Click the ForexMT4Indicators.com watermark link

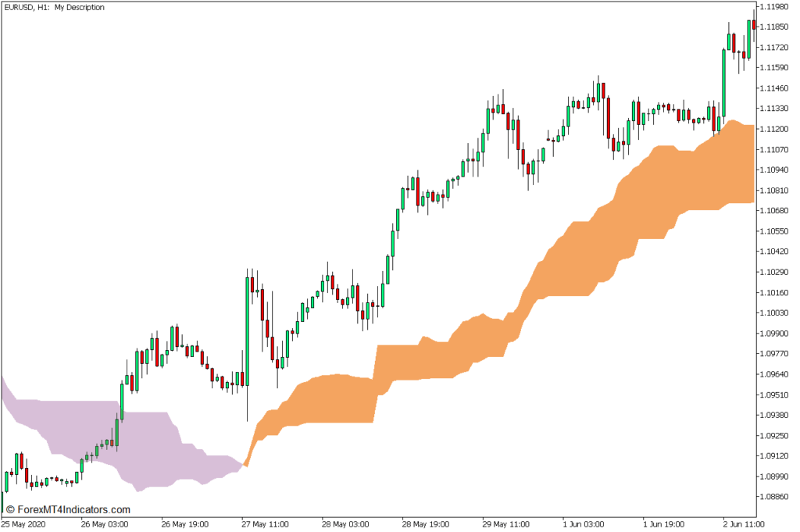click(67, 509)
